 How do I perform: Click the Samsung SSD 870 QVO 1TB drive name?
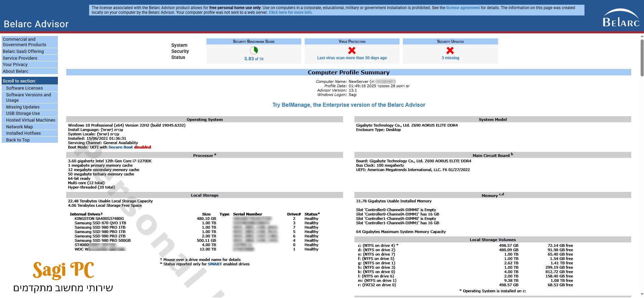coord(100,223)
